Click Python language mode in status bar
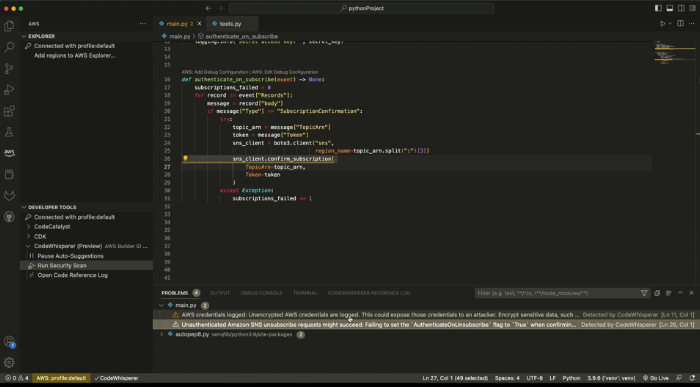 tap(571, 378)
